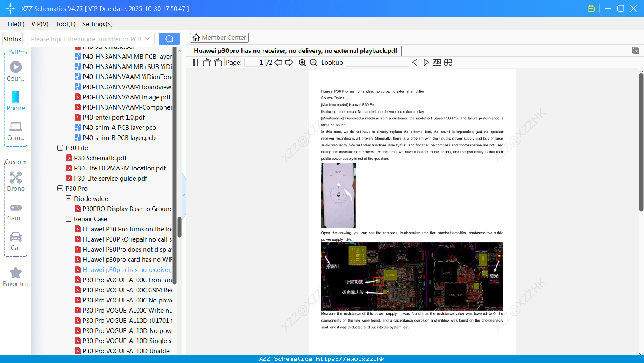Collapse the P30 Lite folder
The width and height of the screenshot is (644, 363).
[x=60, y=148]
